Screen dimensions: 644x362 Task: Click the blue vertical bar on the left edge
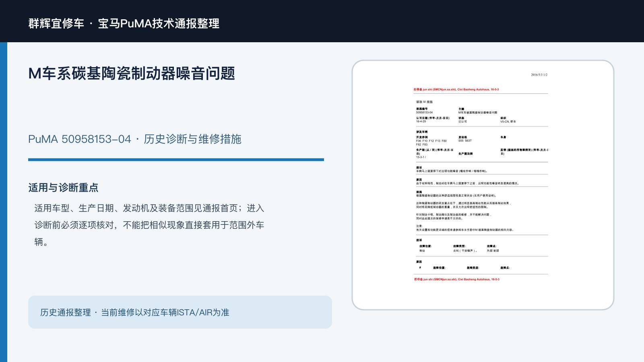click(4, 202)
